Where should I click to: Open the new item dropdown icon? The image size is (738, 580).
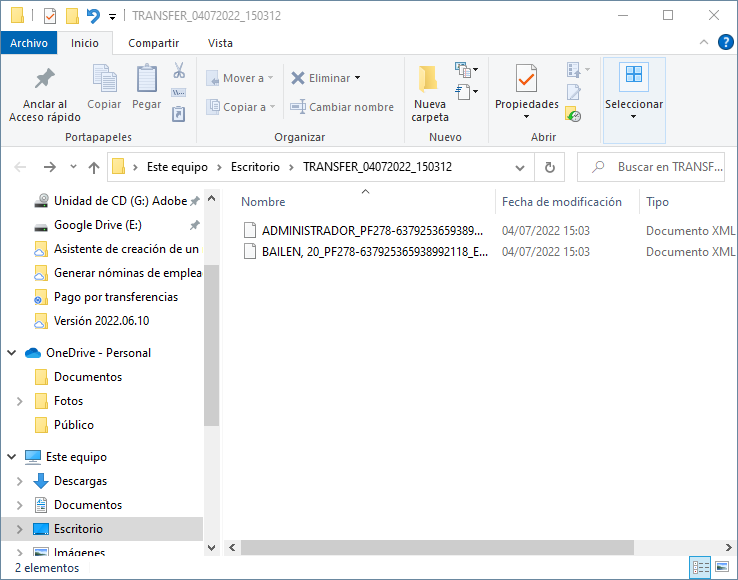(x=466, y=70)
